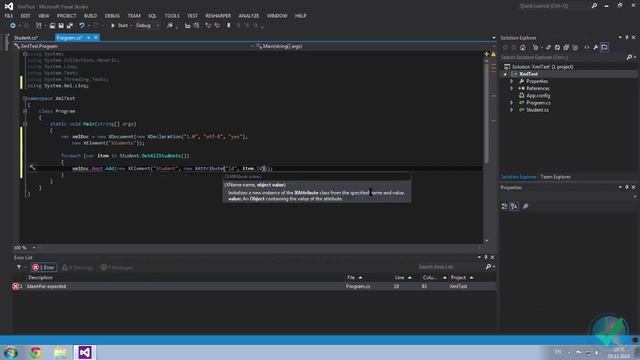
Task: Click the Solution Explorer search magnifier icon
Action: pyautogui.click(x=629, y=58)
